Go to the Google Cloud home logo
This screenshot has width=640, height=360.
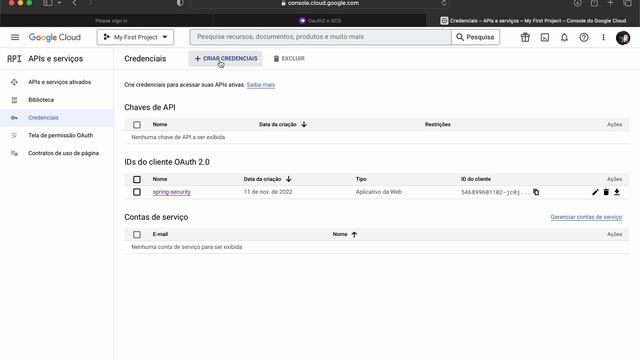pyautogui.click(x=55, y=37)
